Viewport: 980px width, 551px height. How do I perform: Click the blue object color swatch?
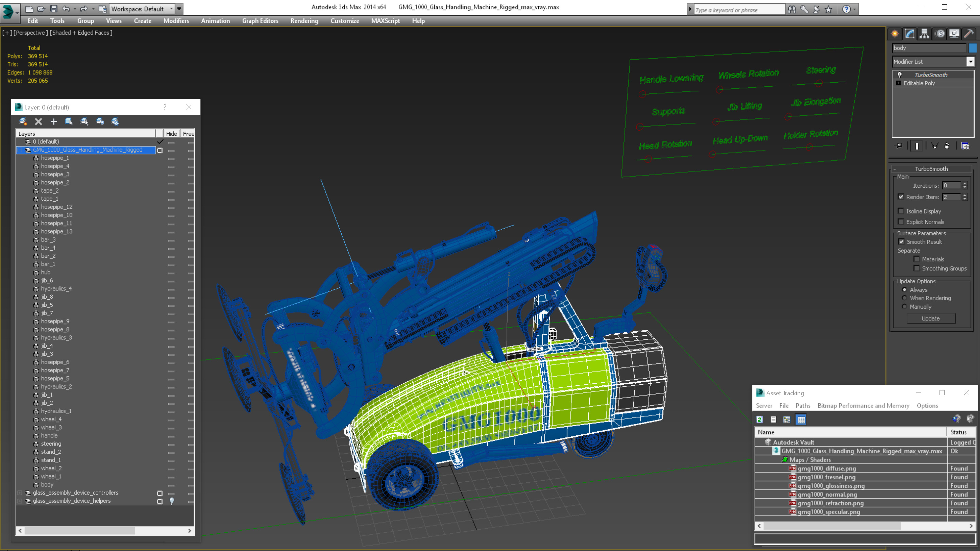tap(973, 48)
